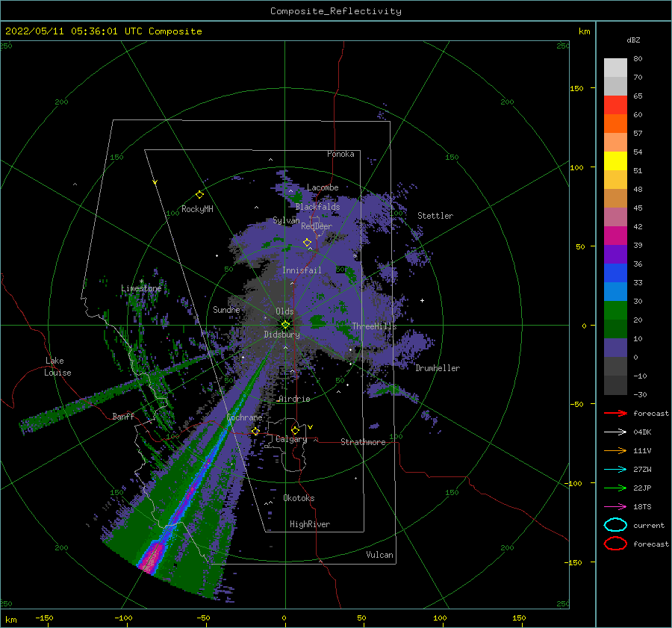Click the Lacombe town label
This screenshot has height=628, width=672.
[323, 187]
